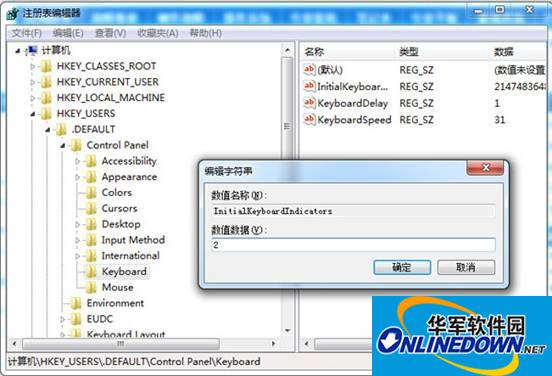Viewport: 552px width, 376px height.
Task: Click tree pane scroll up arrow
Action: [x=287, y=50]
